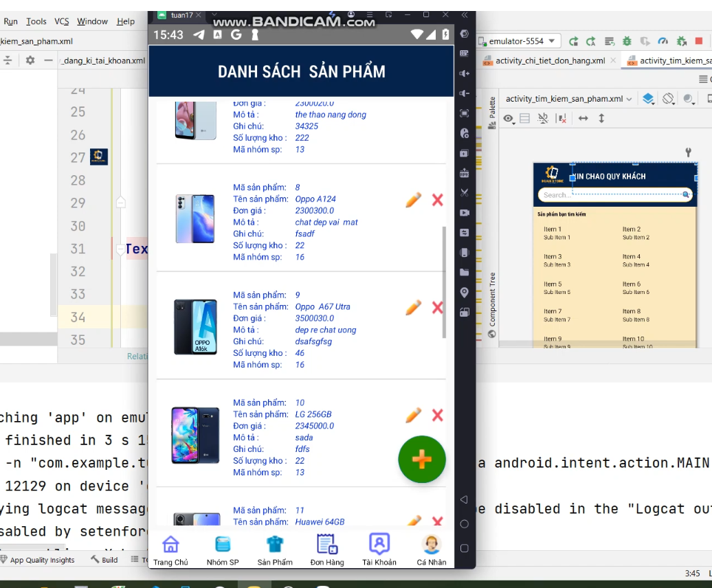Switch to activity_chi_tiet_don_hang.xml tab

(x=550, y=61)
